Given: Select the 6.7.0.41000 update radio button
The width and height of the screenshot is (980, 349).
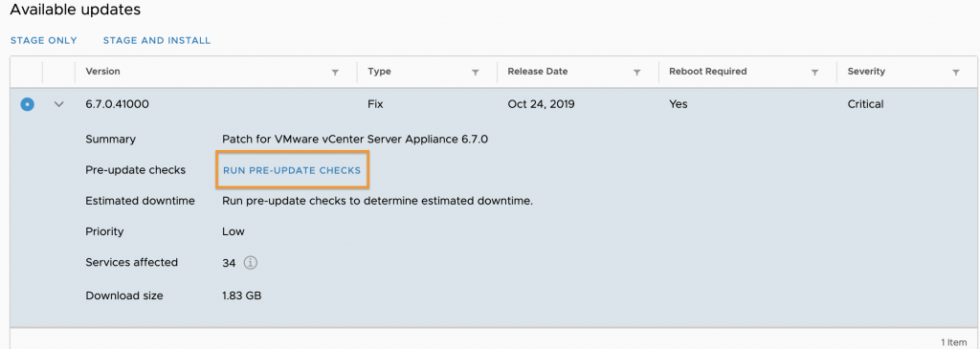Looking at the screenshot, I should (x=27, y=104).
